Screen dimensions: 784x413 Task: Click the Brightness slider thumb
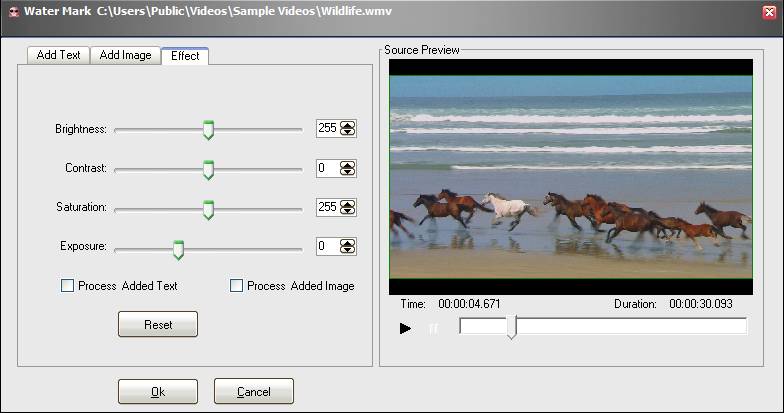(208, 130)
